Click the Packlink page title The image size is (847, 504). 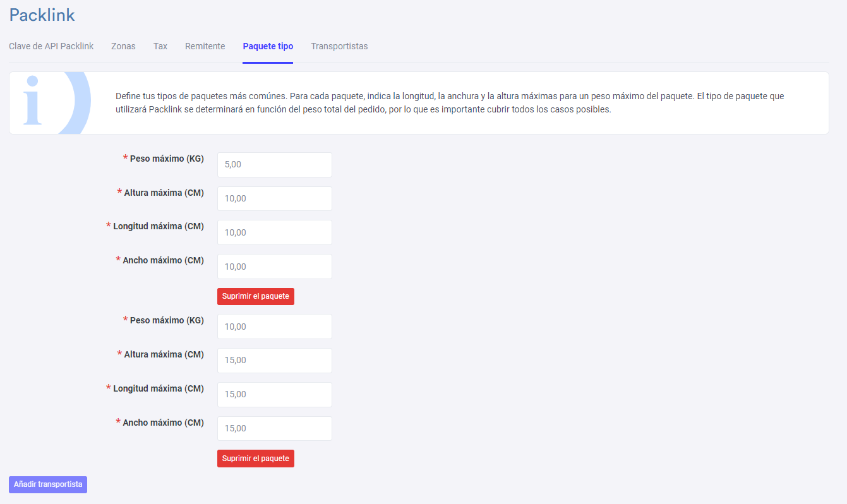pyautogui.click(x=42, y=15)
